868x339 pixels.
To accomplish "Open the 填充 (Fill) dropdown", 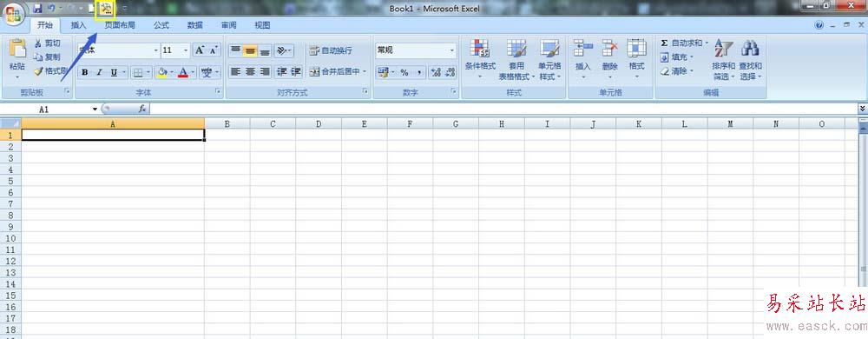I will (x=676, y=57).
